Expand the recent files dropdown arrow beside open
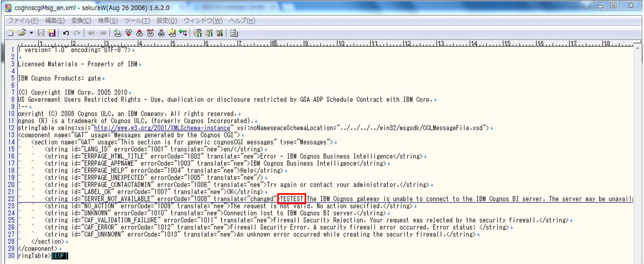644x264 pixels. click(x=32, y=33)
